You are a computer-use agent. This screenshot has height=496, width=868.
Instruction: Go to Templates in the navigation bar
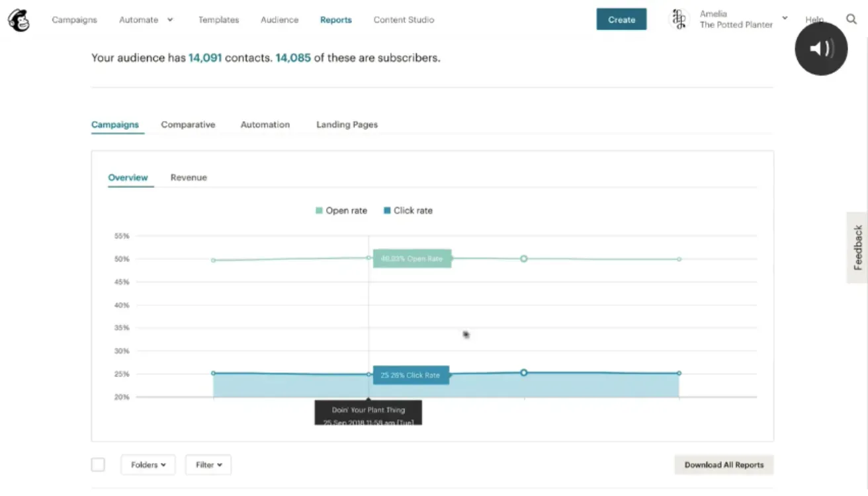218,19
